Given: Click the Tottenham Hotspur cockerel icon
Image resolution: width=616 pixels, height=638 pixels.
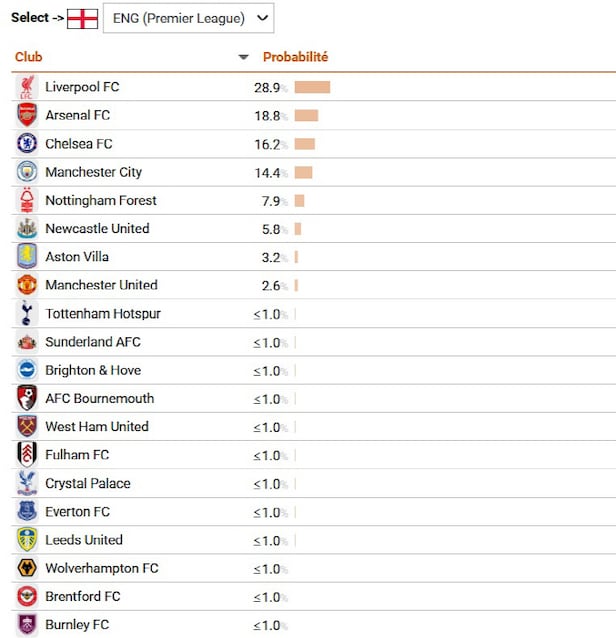Looking at the screenshot, I should coord(27,314).
